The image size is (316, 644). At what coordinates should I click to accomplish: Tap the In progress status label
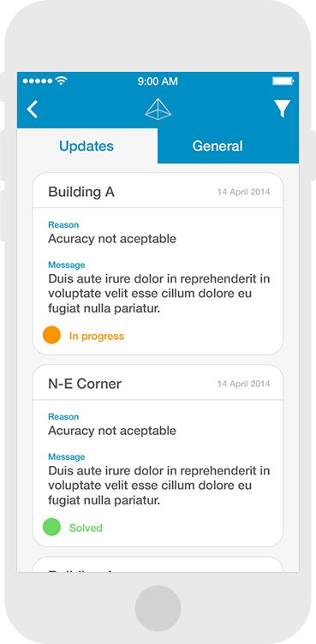pyautogui.click(x=97, y=336)
